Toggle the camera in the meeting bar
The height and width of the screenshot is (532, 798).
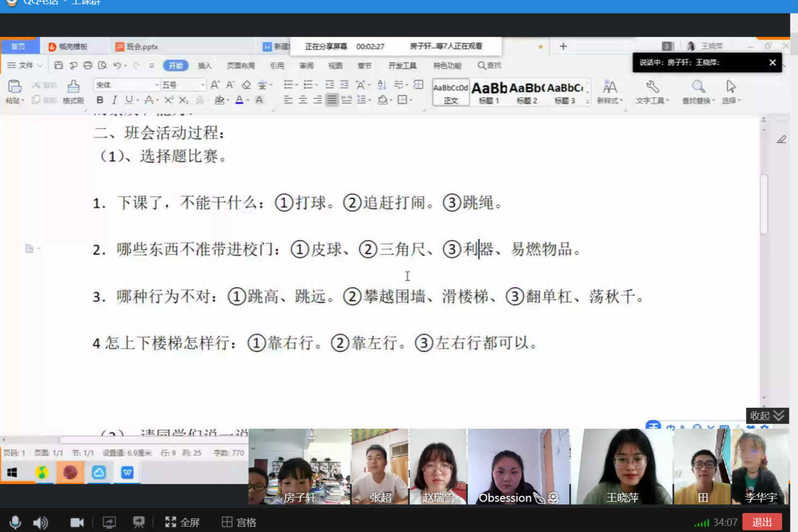[x=77, y=522]
